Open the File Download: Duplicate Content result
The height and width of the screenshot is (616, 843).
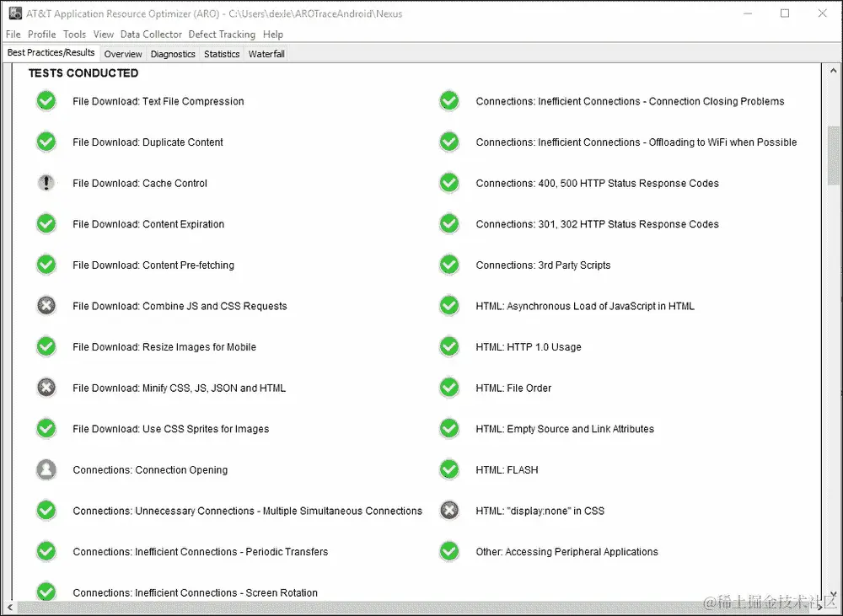pyautogui.click(x=148, y=142)
